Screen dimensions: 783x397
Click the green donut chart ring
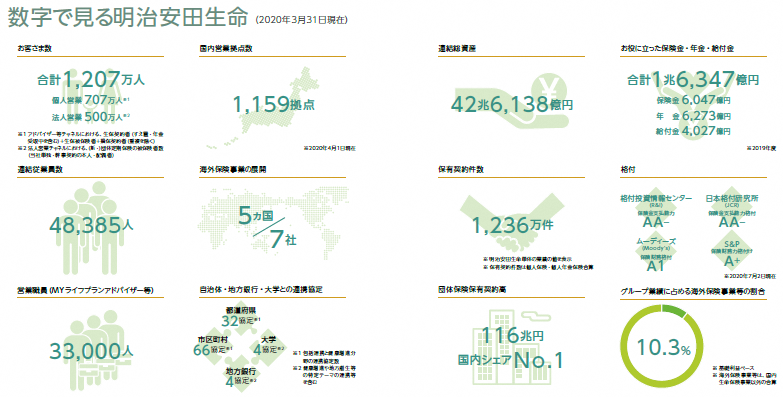[664, 348]
